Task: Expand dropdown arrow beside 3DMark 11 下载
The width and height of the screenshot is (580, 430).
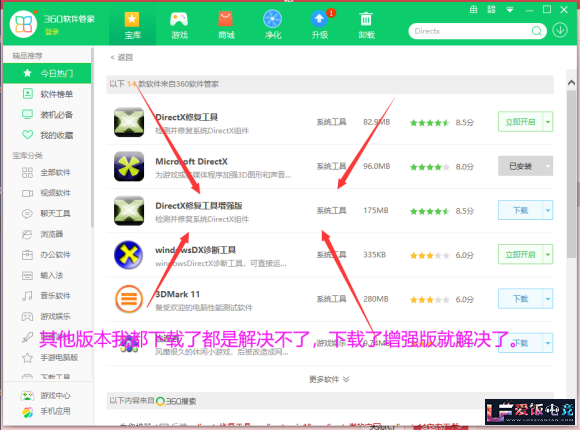Action: pyautogui.click(x=548, y=299)
